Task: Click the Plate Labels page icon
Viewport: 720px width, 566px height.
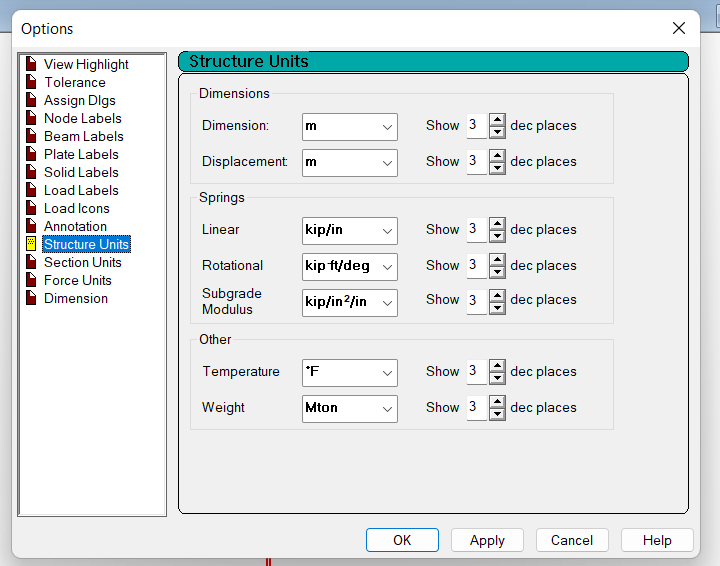Action: click(31, 153)
